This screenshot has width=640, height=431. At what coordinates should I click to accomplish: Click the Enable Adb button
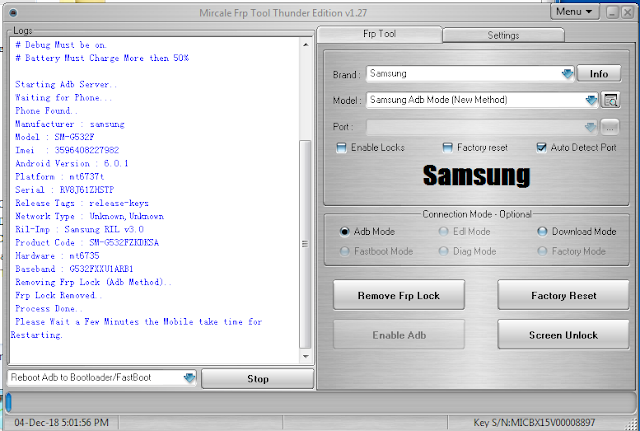(x=399, y=335)
